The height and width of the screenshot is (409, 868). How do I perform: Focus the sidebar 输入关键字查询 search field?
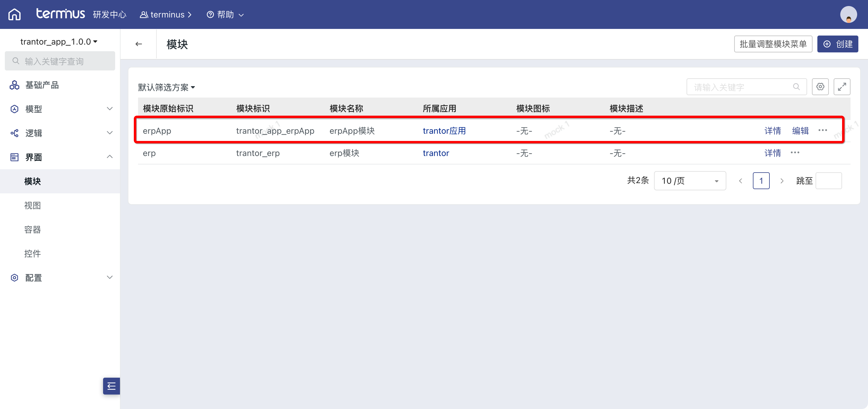[x=60, y=61]
